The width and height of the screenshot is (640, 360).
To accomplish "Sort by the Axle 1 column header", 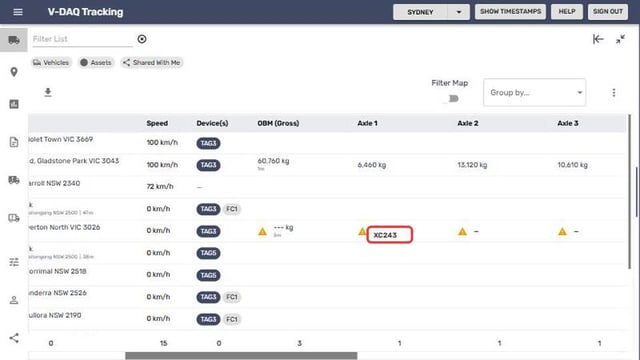I will [367, 123].
